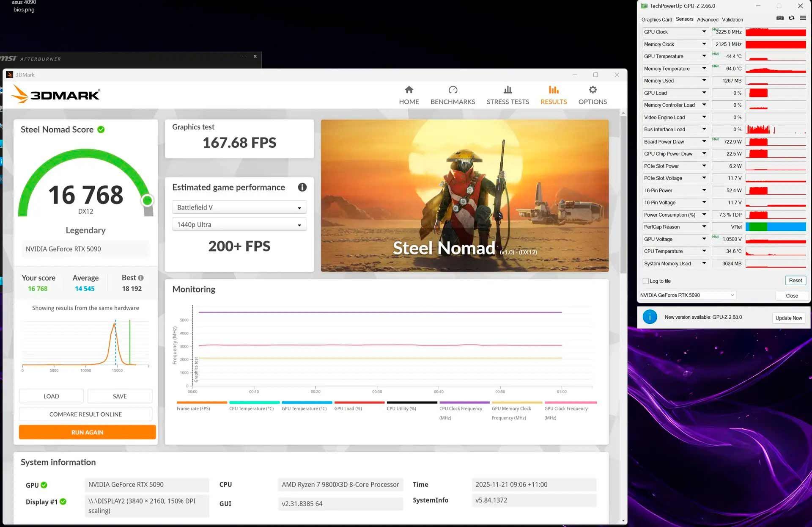The image size is (812, 527).
Task: Click the RUN AGAIN button
Action: click(87, 432)
